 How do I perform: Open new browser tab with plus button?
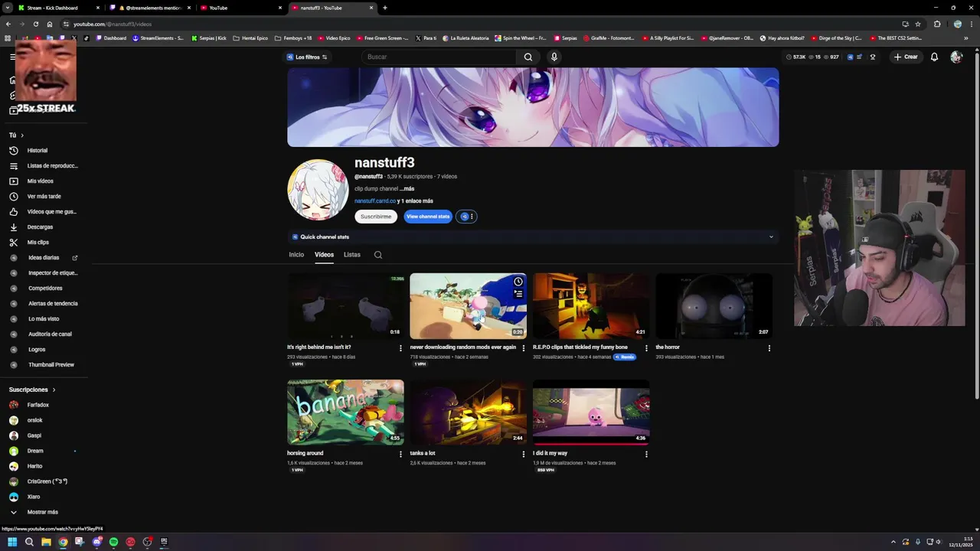coord(384,8)
